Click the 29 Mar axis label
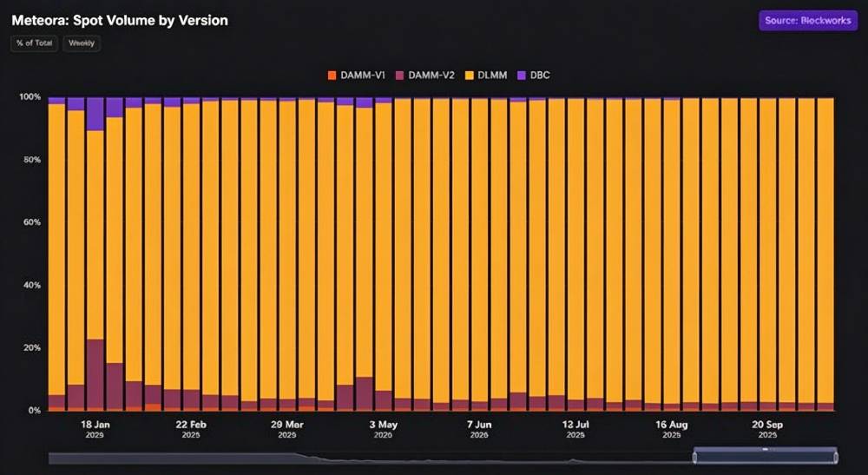This screenshot has width=868, height=475. tap(287, 429)
